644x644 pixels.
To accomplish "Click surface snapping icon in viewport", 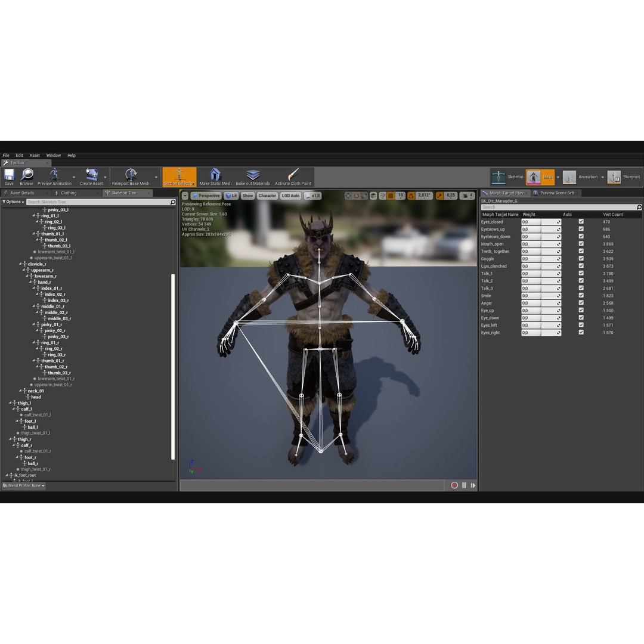I will 383,196.
